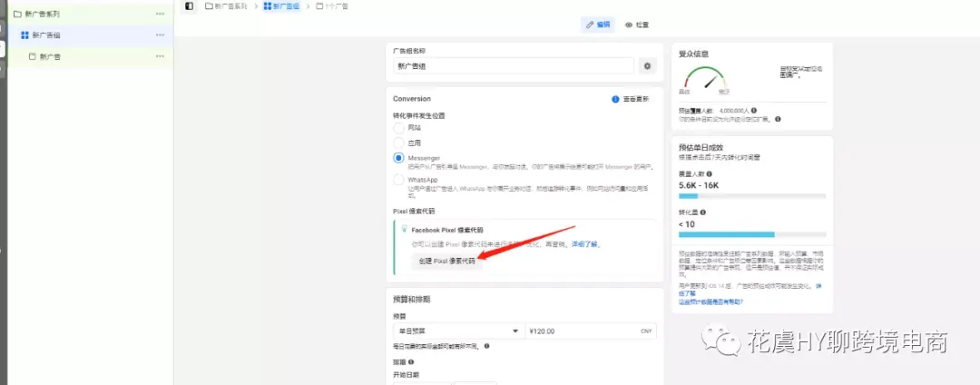Click 覆盖人数 blue progress bar
The height and width of the screenshot is (385, 980).
[688, 196]
